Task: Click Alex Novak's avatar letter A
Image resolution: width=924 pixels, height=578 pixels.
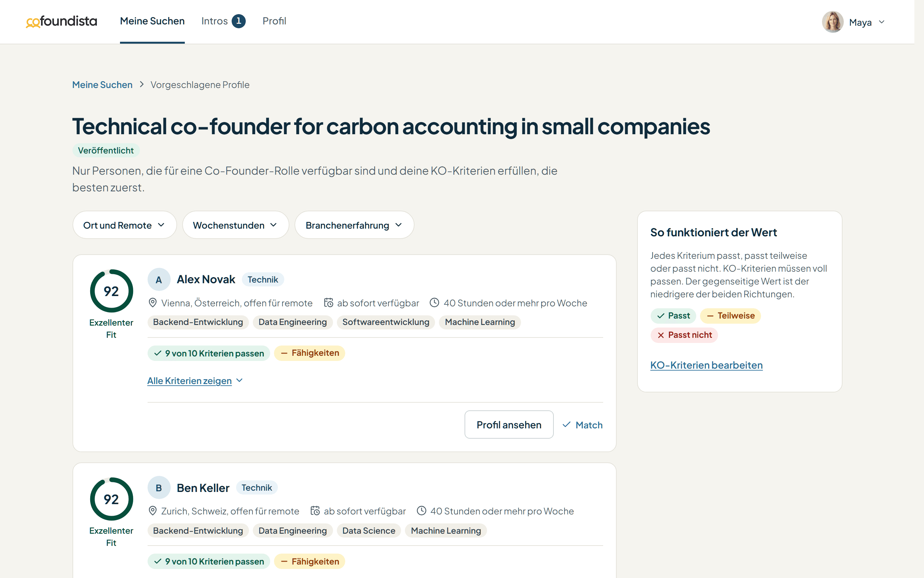Action: coord(159,280)
